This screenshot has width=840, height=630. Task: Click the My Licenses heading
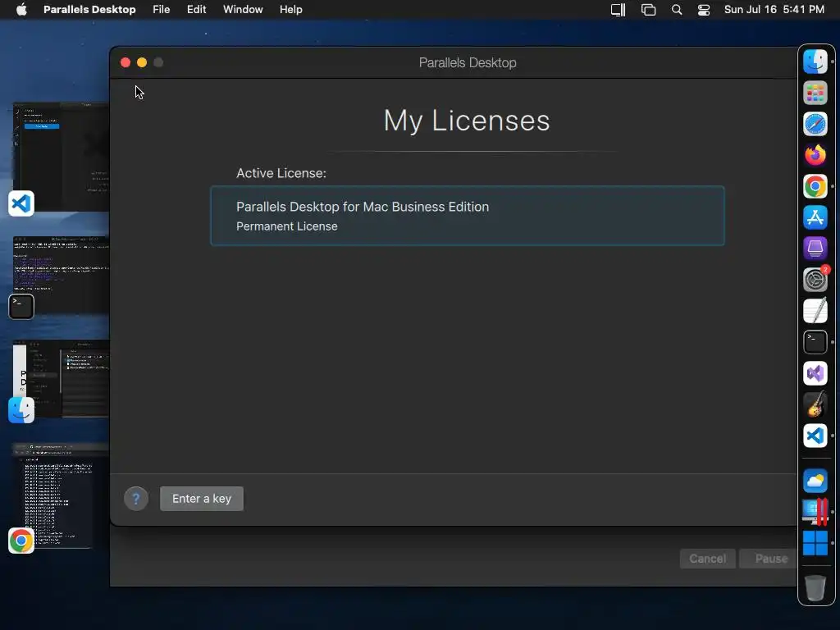point(467,121)
